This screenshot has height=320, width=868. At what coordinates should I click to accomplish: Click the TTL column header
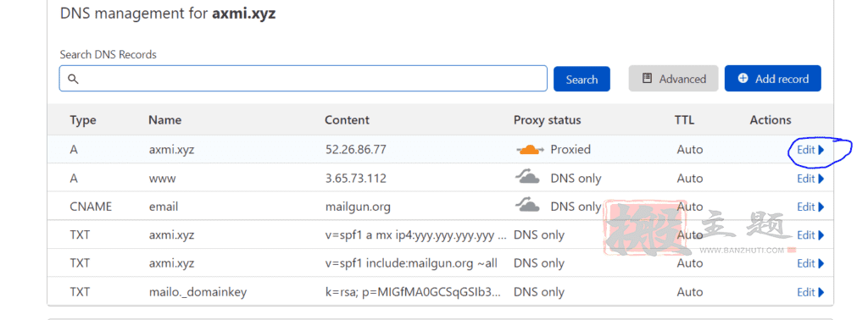684,120
